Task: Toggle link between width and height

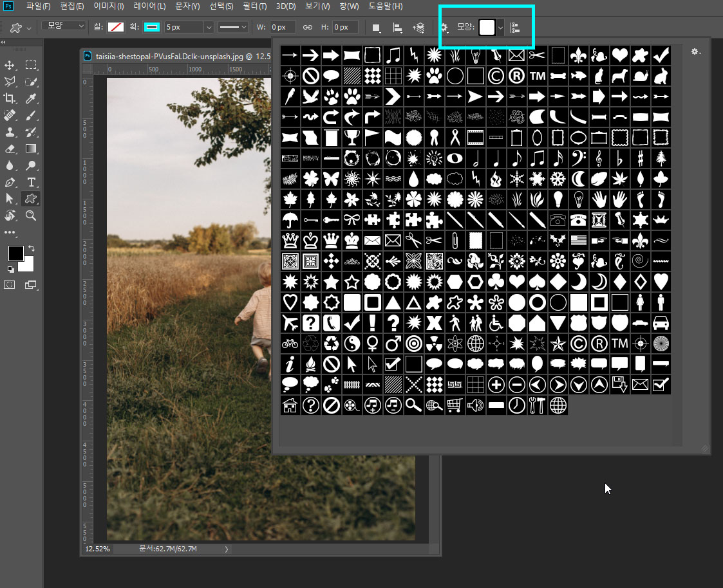Action: 308,27
